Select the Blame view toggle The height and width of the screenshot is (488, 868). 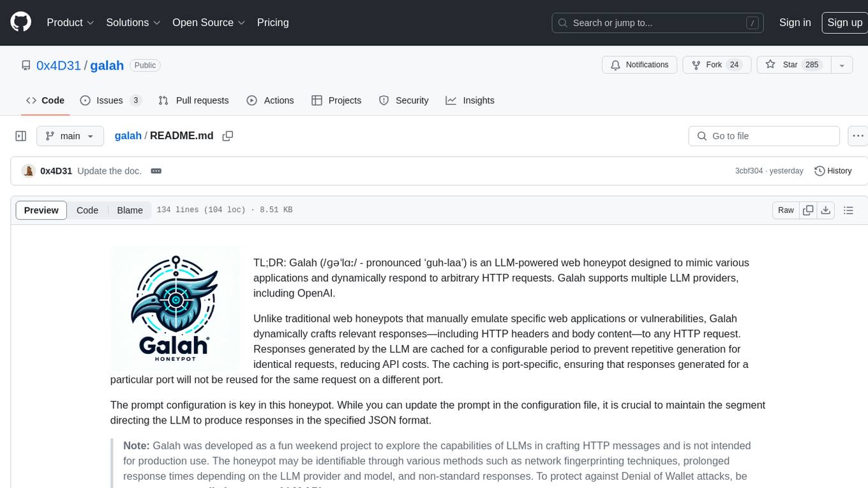tap(130, 210)
